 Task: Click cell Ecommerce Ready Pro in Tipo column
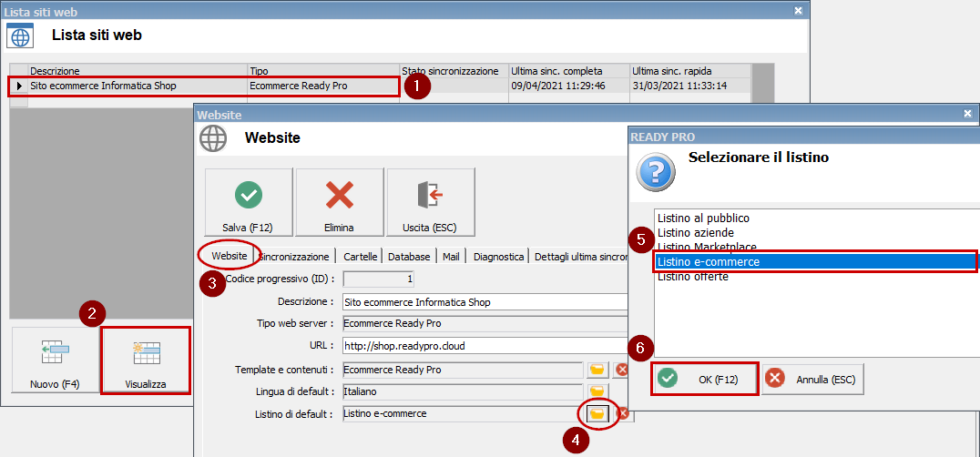coord(323,86)
